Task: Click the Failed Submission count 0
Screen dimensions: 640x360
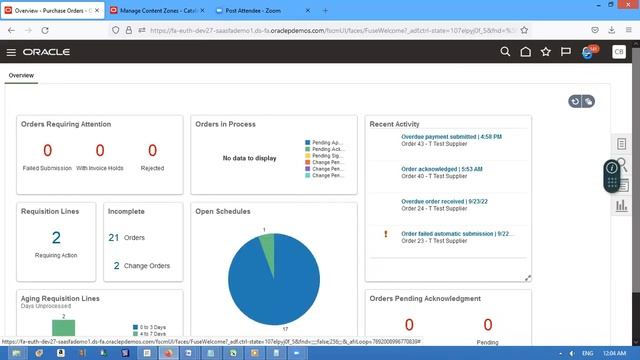Action: point(47,151)
